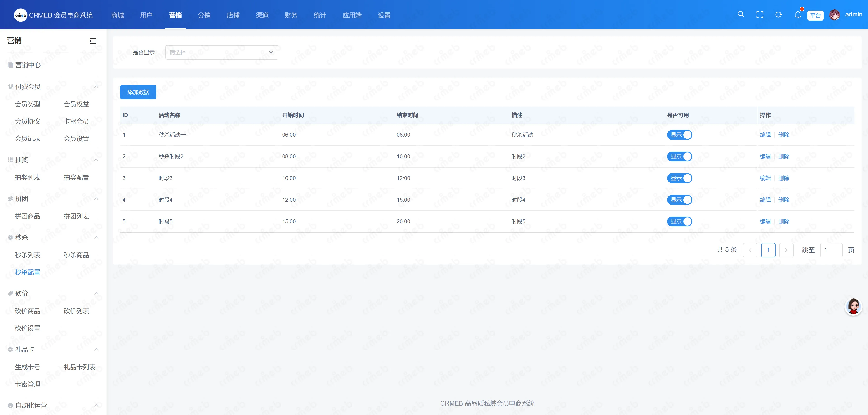
Task: Click the CRMEB logo icon
Action: (21, 15)
